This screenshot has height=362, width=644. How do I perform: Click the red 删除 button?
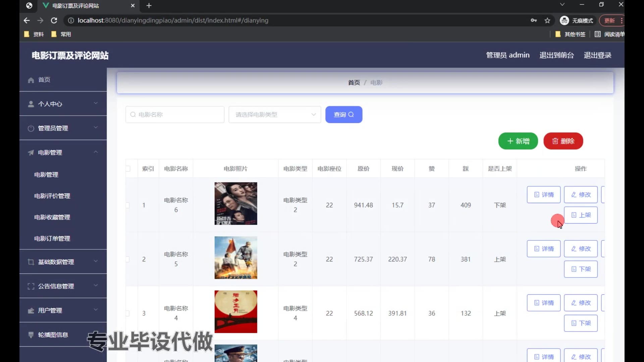coord(563,141)
